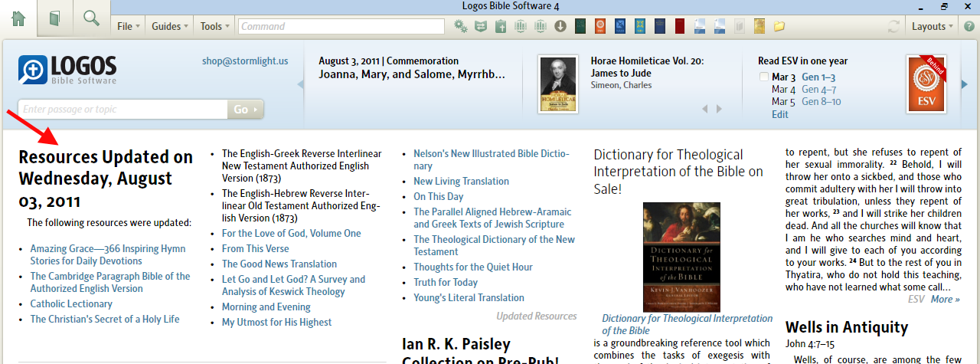Open the Catholic Lectionary link

pos(71,303)
